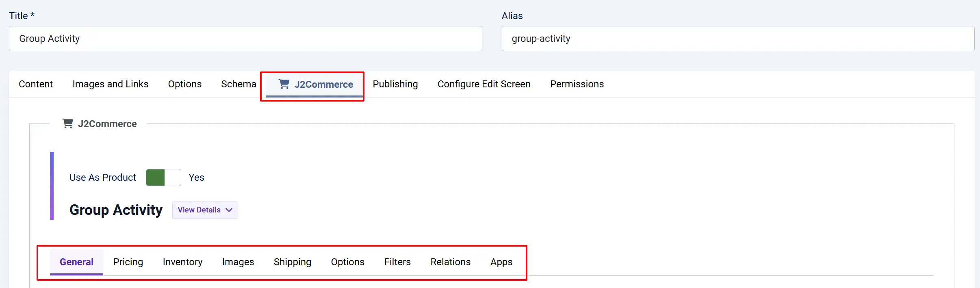The image size is (980, 288).
Task: Switch to the Content tab
Action: tap(36, 84)
